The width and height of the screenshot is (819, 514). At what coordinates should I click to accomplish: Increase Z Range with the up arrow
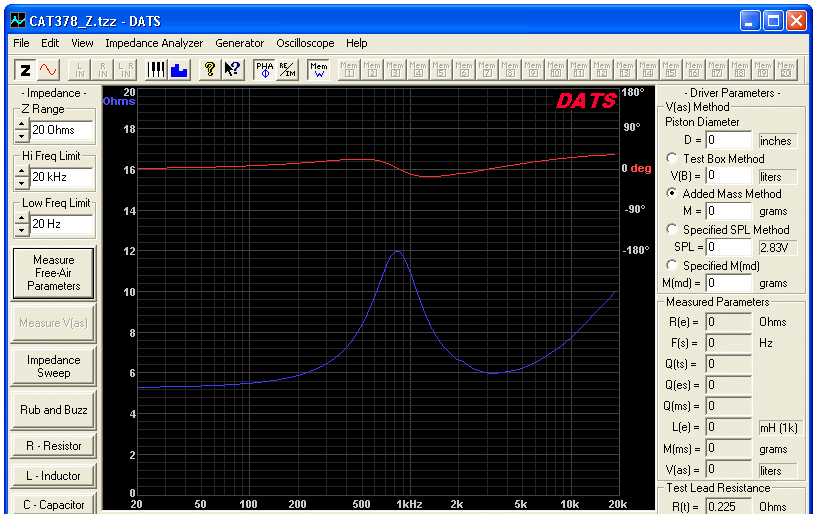[21, 124]
